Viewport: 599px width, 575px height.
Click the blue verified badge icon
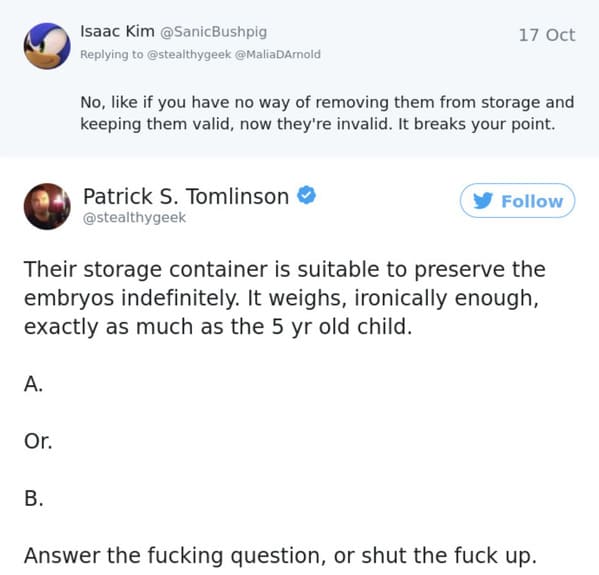306,195
